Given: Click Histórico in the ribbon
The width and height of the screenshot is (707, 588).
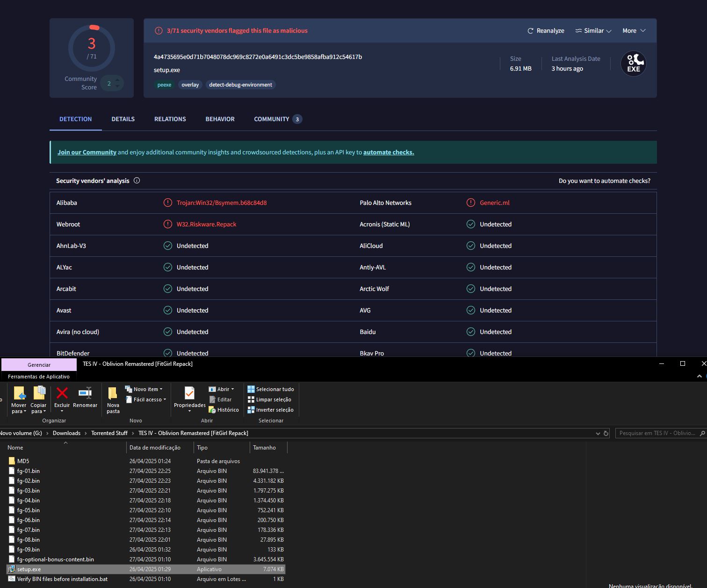Looking at the screenshot, I should [224, 410].
